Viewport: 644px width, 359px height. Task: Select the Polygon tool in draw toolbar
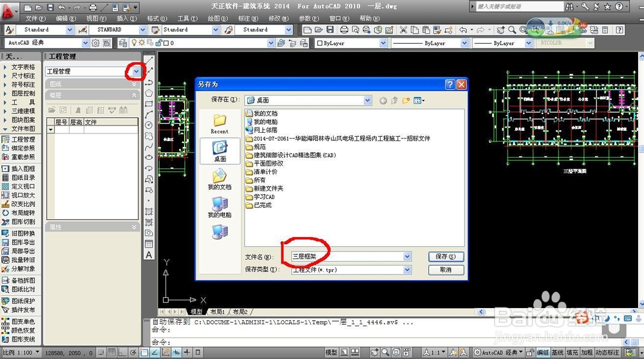pos(149,93)
